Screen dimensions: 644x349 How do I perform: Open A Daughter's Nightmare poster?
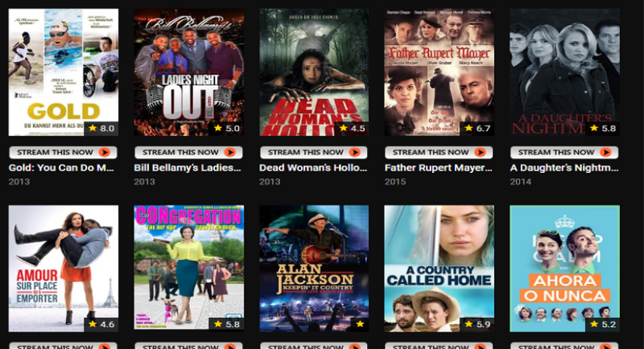565,72
